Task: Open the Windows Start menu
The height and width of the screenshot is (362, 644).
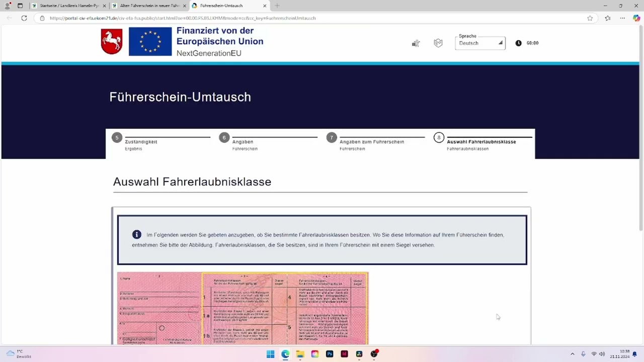Action: [x=270, y=354]
